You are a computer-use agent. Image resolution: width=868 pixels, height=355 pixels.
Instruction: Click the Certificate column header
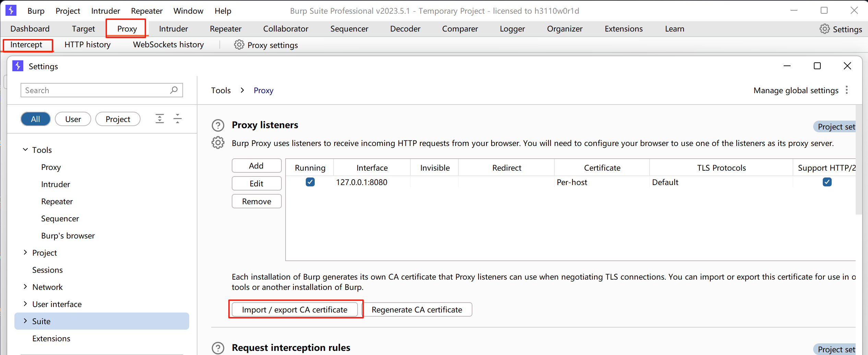(602, 168)
